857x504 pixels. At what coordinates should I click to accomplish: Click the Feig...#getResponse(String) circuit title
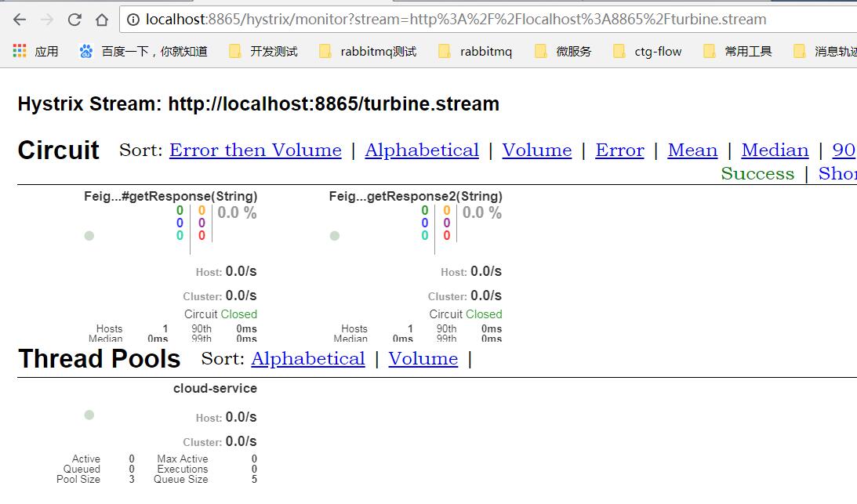tap(170, 196)
